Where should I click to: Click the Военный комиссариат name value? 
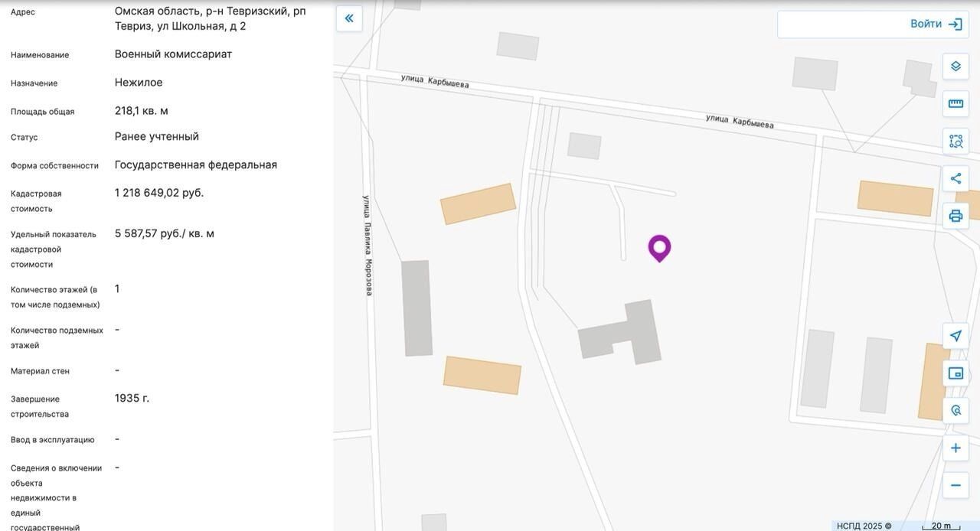click(173, 54)
